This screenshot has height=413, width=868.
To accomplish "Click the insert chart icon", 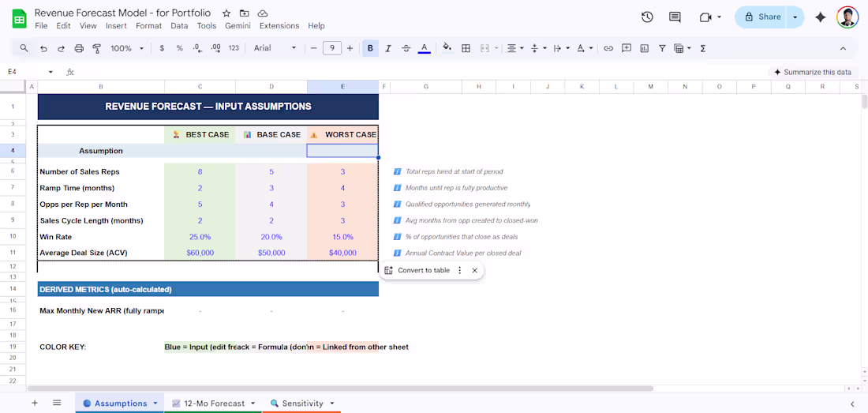I will click(645, 48).
